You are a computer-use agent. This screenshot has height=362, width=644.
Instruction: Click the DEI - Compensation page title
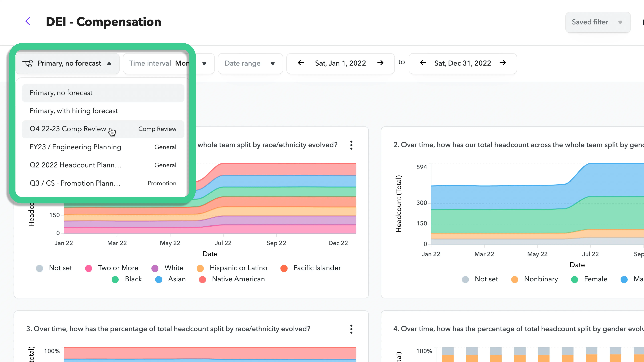point(104,22)
